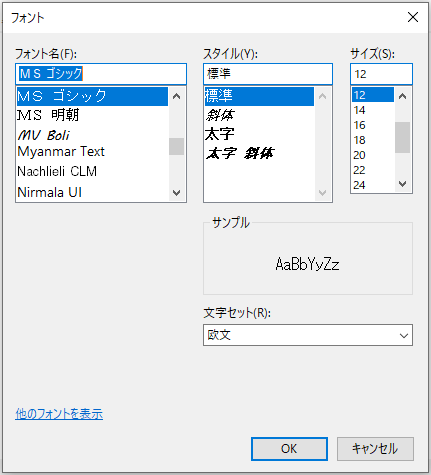Click size list scroll up arrow
Screen dimensions: 431x475
pos(403,96)
